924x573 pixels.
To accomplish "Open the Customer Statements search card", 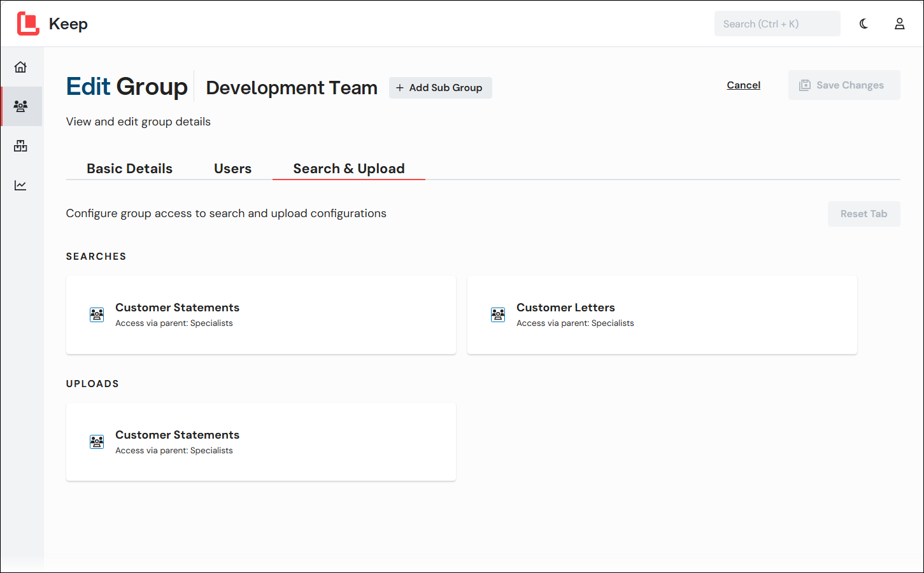I will click(x=261, y=315).
